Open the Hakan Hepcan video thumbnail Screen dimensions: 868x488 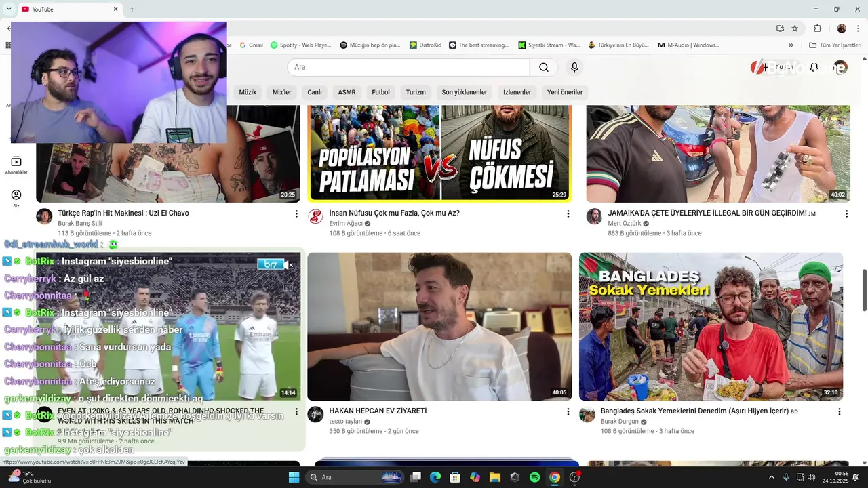[x=439, y=327]
